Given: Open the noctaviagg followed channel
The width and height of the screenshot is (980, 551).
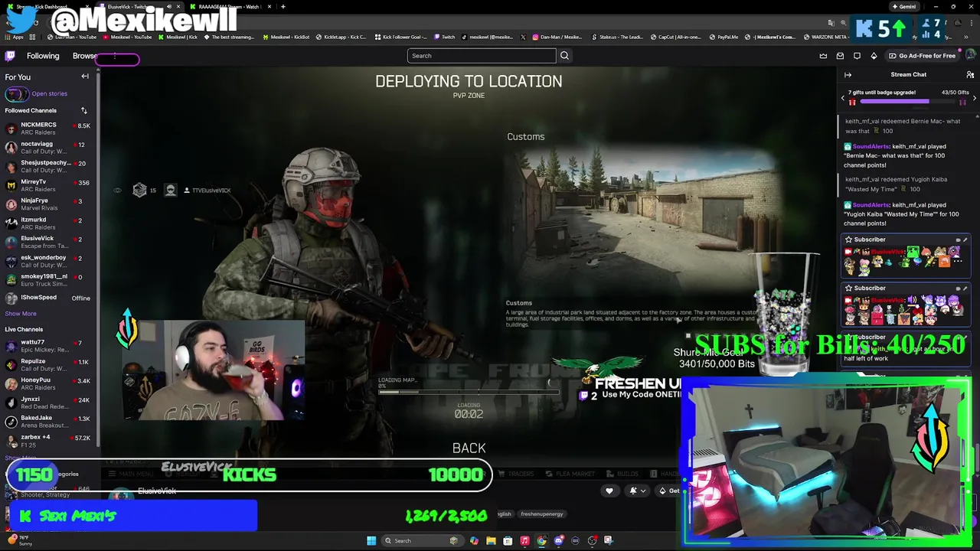Looking at the screenshot, I should tap(47, 148).
